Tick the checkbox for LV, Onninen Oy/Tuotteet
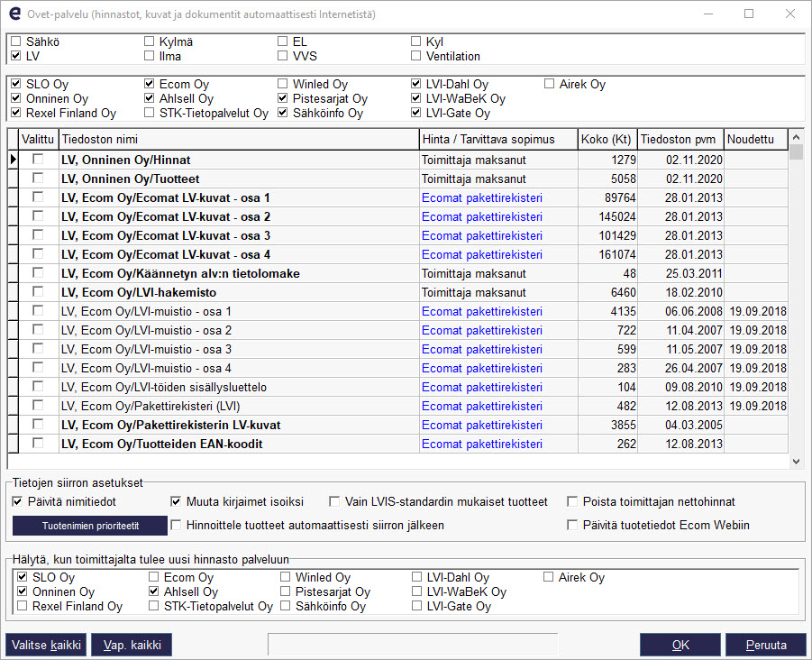The width and height of the screenshot is (812, 660). point(38,179)
